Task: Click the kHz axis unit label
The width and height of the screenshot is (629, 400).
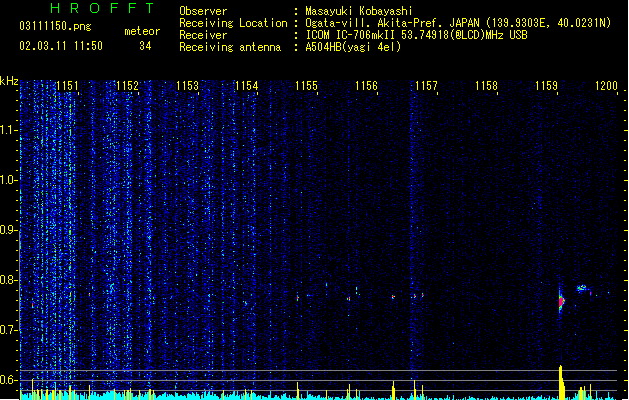Action: [9, 81]
